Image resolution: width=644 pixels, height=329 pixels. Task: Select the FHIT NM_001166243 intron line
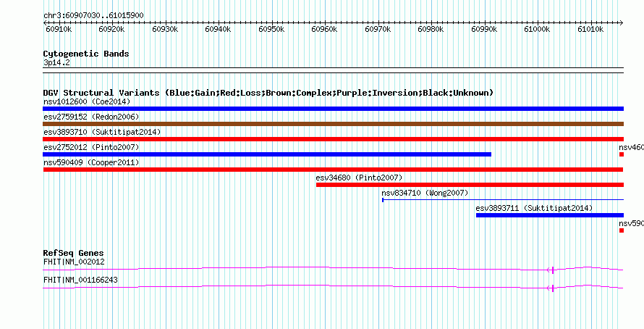tap(333, 287)
